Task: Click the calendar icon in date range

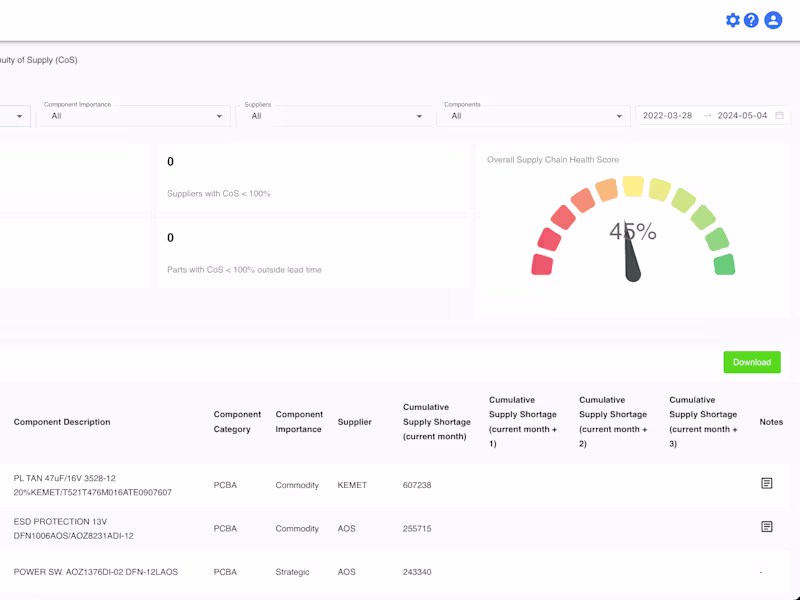Action: coord(780,116)
